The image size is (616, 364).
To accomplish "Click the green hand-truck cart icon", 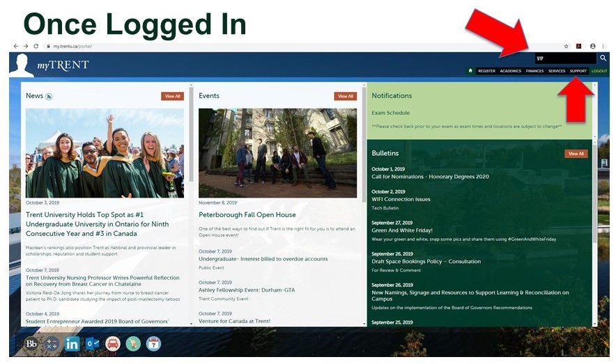I will pos(133,344).
